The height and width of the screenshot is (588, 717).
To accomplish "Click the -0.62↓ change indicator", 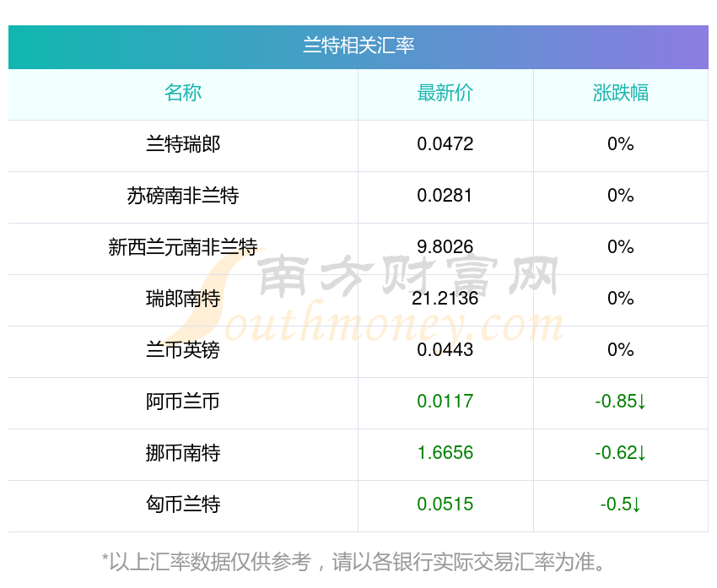I will (x=620, y=453).
